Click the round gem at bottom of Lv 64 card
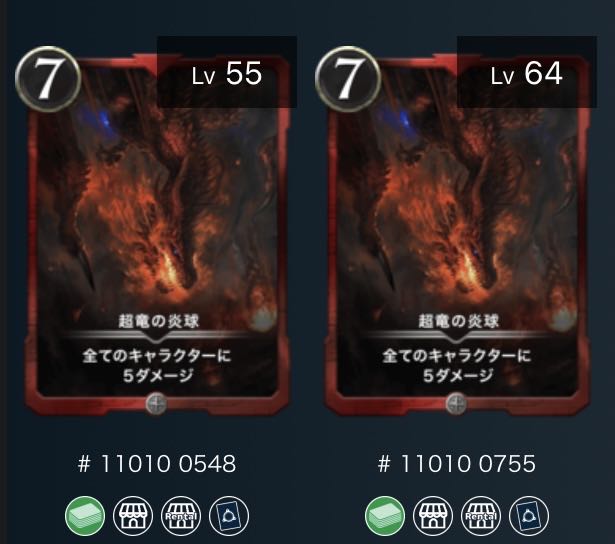This screenshot has width=615, height=544. click(x=456, y=403)
